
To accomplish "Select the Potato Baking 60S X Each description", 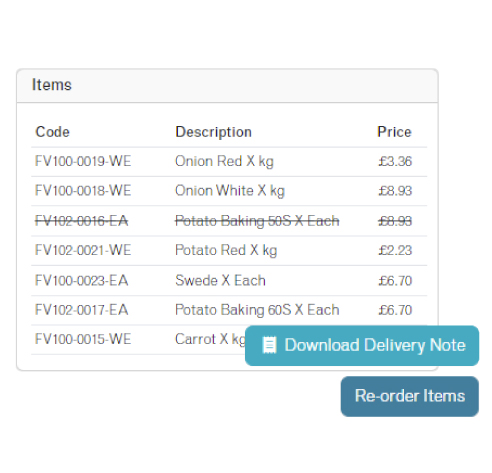I will (x=257, y=310).
